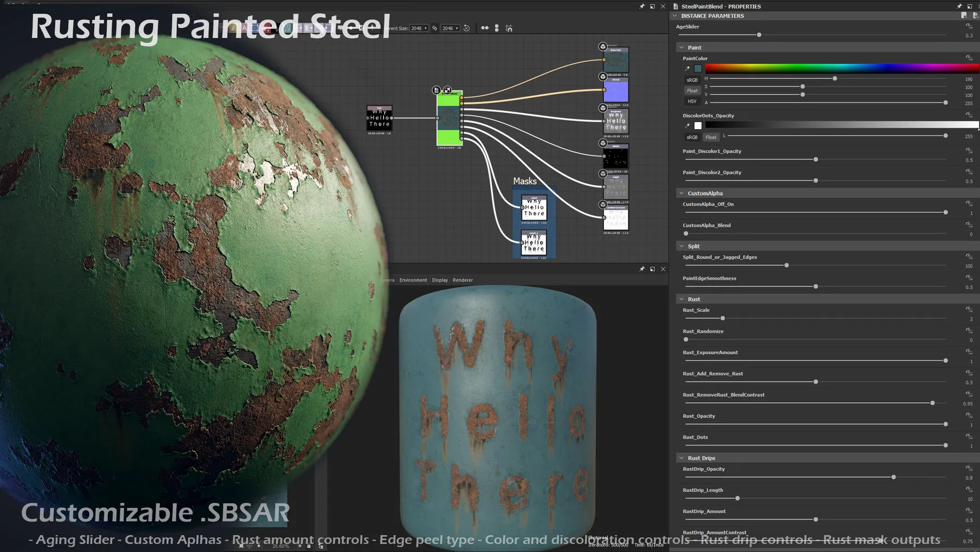Select the green SteelPaintBlend graph node
This screenshot has width=980, height=552.
(x=449, y=118)
